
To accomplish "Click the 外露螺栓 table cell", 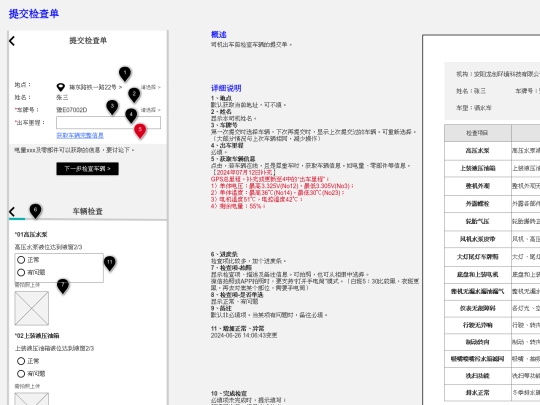I will click(x=478, y=204).
